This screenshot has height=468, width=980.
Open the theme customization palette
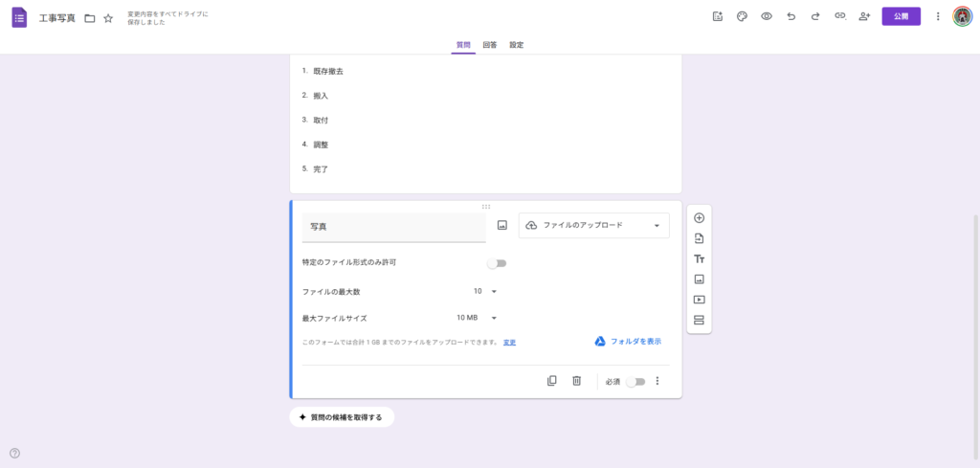(x=742, y=16)
